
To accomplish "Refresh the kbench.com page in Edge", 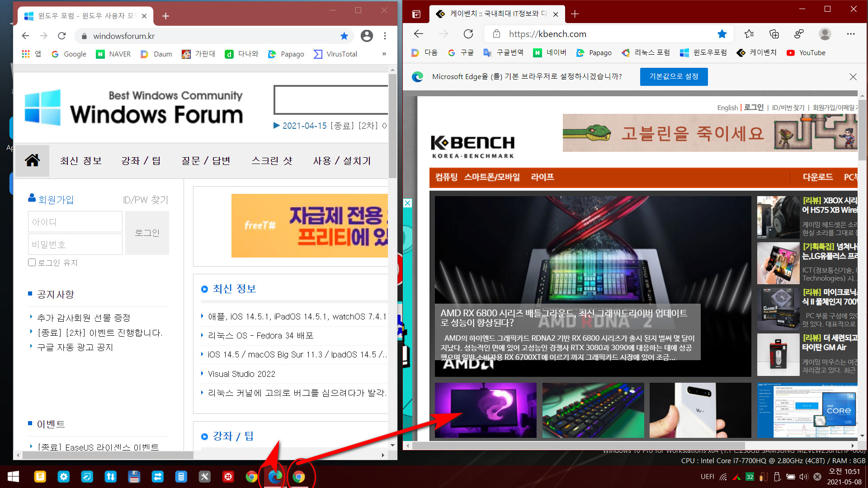I will tap(468, 34).
